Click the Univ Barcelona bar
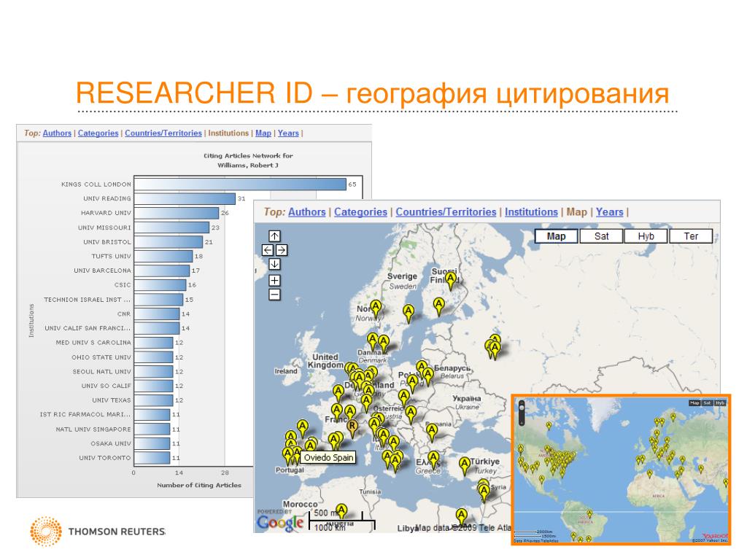747x560 pixels. [162, 271]
